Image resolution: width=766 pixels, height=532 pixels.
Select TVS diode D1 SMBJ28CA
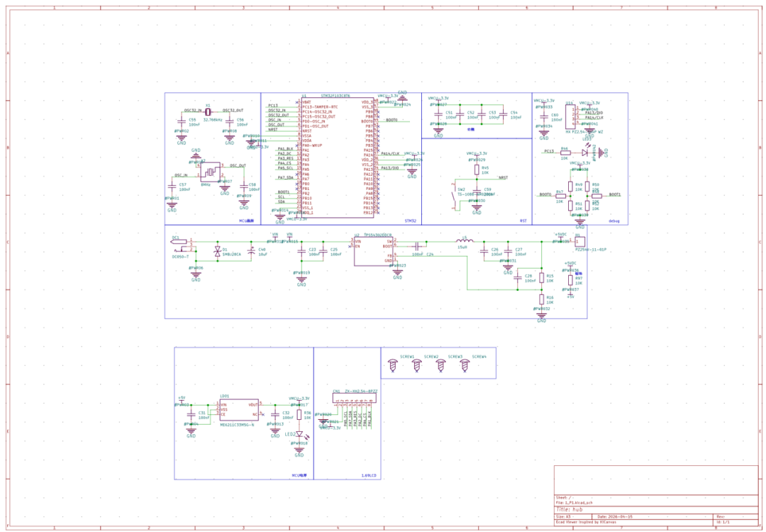(218, 252)
